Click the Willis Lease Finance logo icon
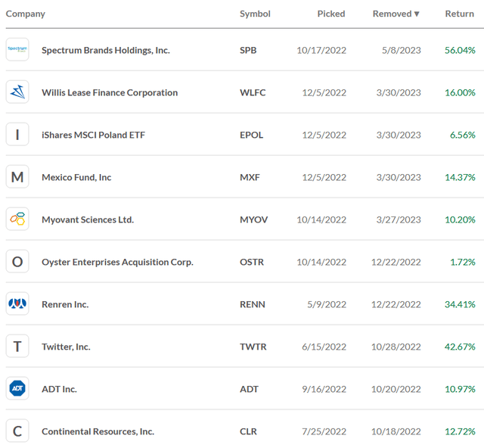This screenshot has height=448, width=484. [17, 92]
